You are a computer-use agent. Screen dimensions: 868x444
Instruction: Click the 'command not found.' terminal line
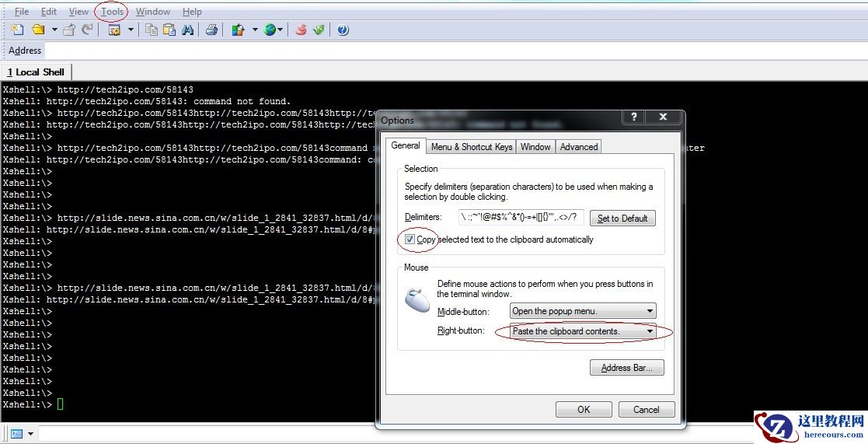click(x=147, y=101)
